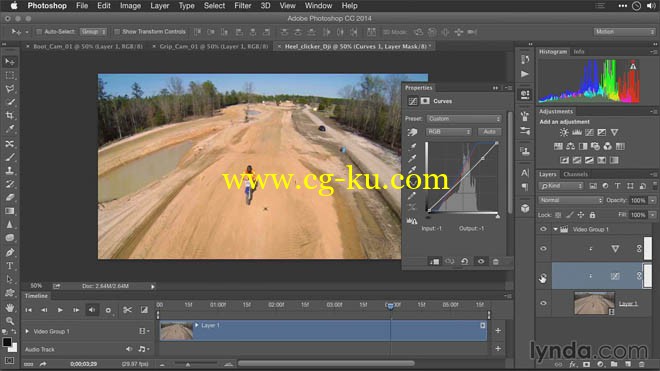
Task: Toggle visibility of Layer 1
Action: [x=543, y=303]
